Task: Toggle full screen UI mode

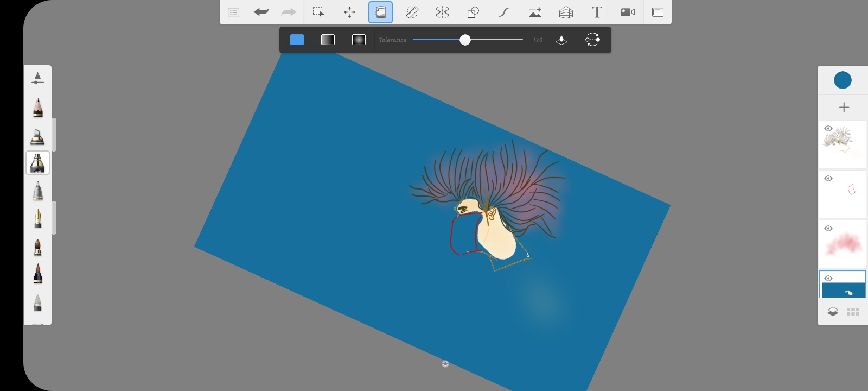Action: pos(658,12)
